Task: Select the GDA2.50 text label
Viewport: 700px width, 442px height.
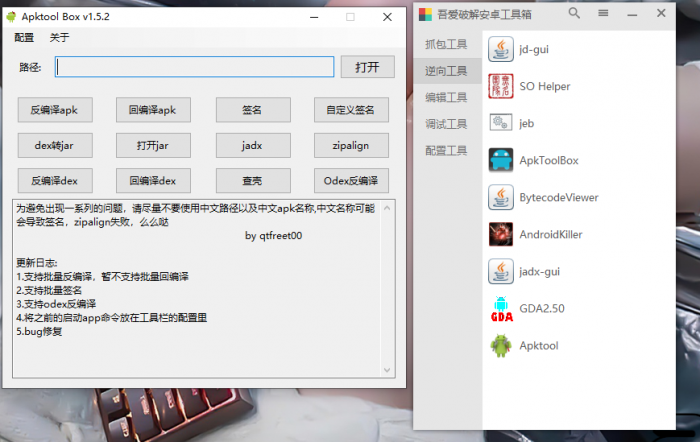Action: click(542, 309)
